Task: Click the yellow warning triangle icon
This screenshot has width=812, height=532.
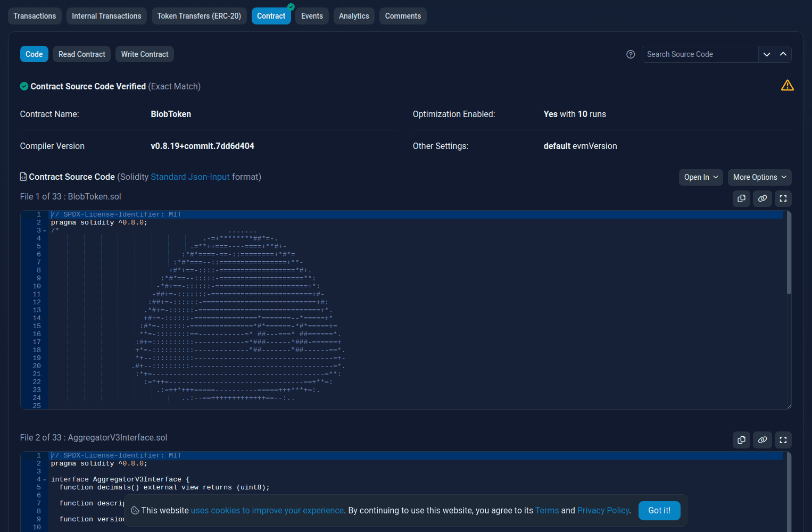Action: pyautogui.click(x=787, y=85)
